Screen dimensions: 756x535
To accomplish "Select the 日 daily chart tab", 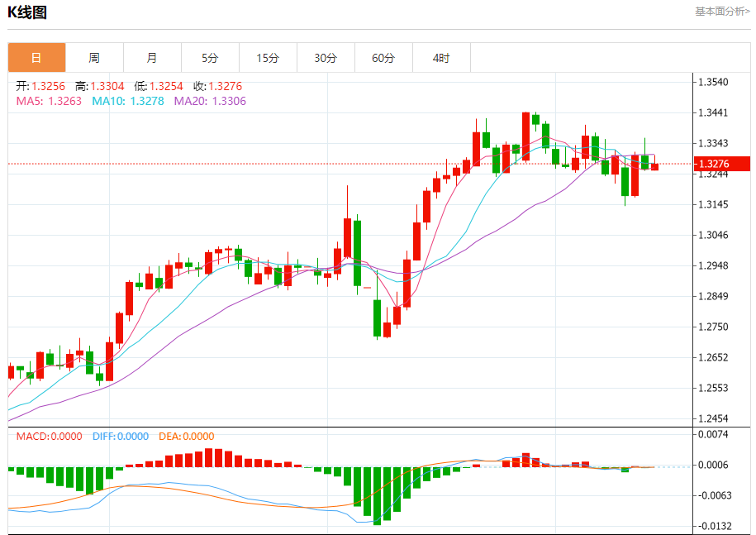I will 36,58.
